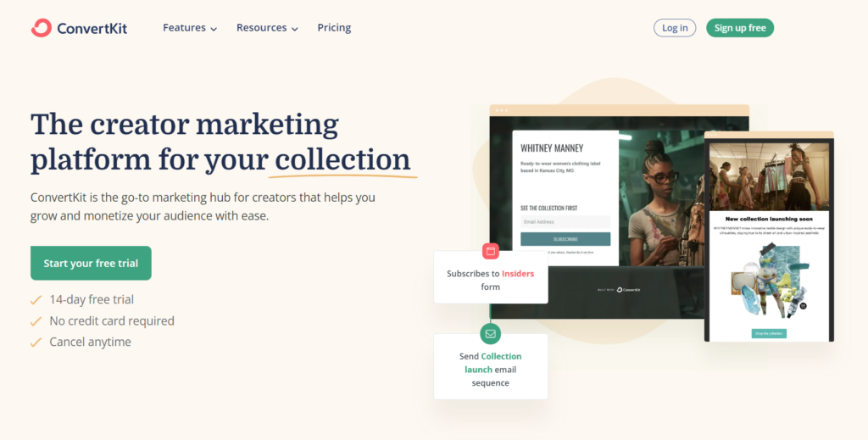Screen dimensions: 868x440
Task: Expand the Resources dropdown chevron
Action: pyautogui.click(x=295, y=30)
